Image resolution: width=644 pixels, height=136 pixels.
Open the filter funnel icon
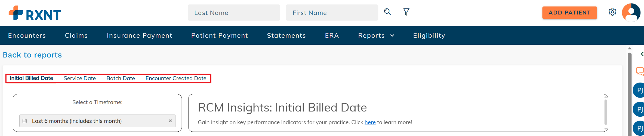coord(406,12)
